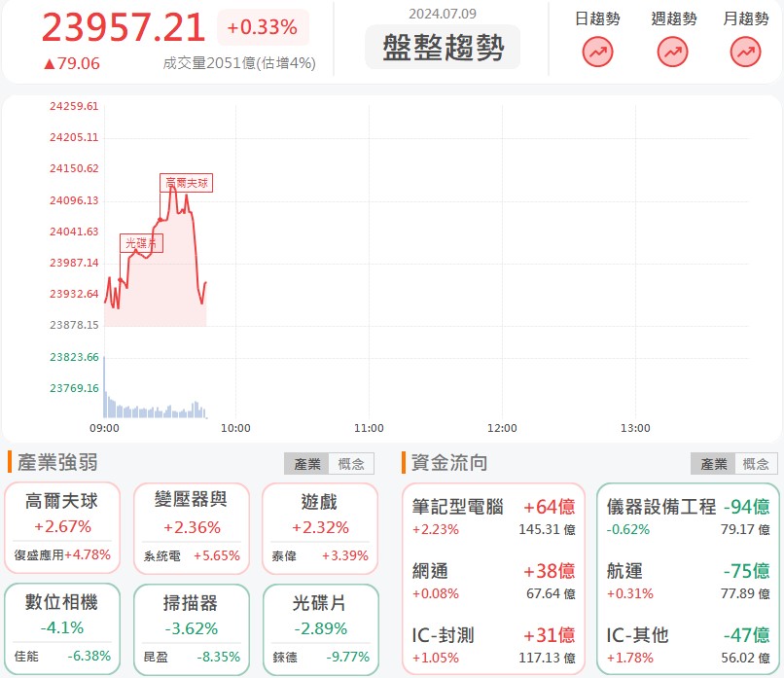Click the 23823.66 y-axis label

[74, 357]
